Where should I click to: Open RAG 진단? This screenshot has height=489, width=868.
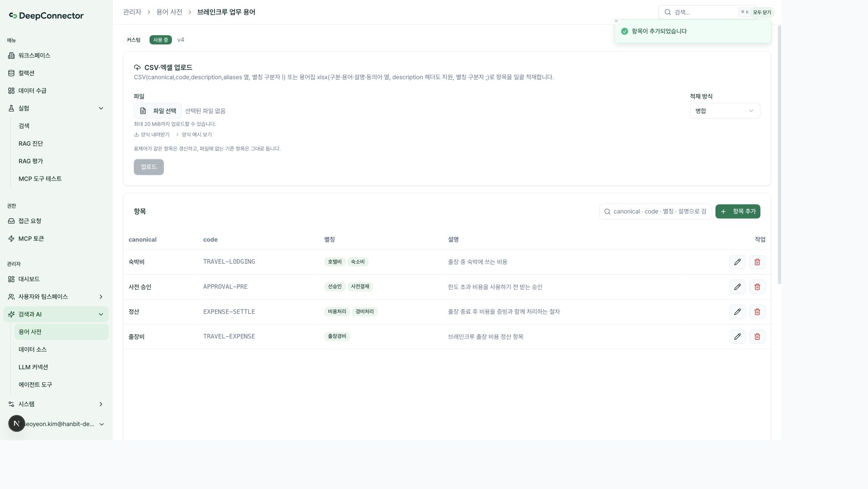[x=61, y=143]
